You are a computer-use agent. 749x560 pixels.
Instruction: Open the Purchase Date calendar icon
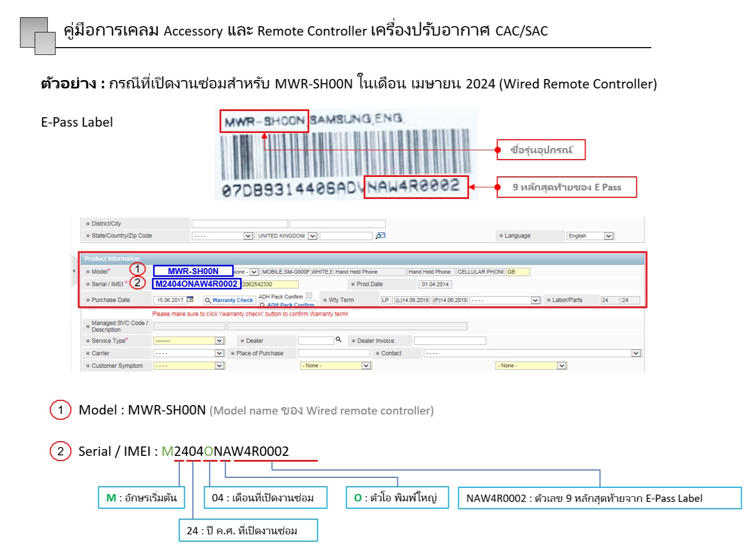click(190, 299)
